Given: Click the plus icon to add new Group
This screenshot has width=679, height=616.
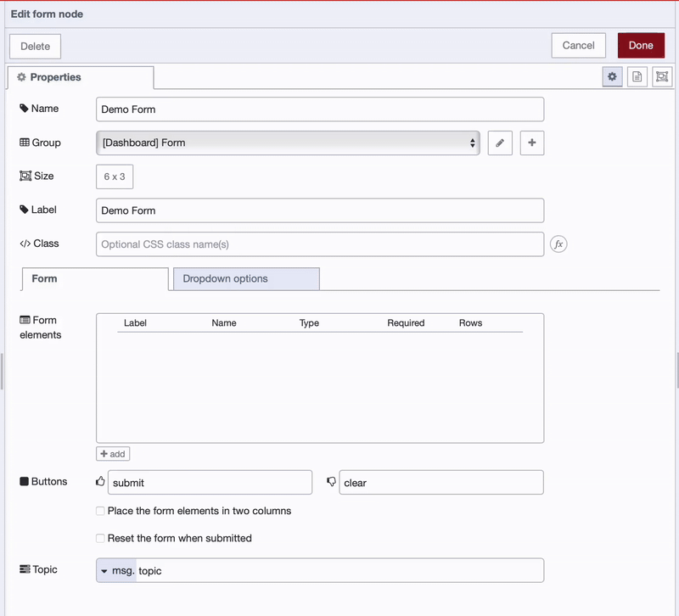Looking at the screenshot, I should pyautogui.click(x=531, y=143).
